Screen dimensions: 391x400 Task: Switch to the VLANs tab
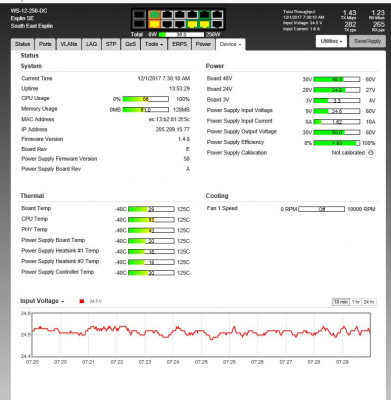tap(69, 44)
